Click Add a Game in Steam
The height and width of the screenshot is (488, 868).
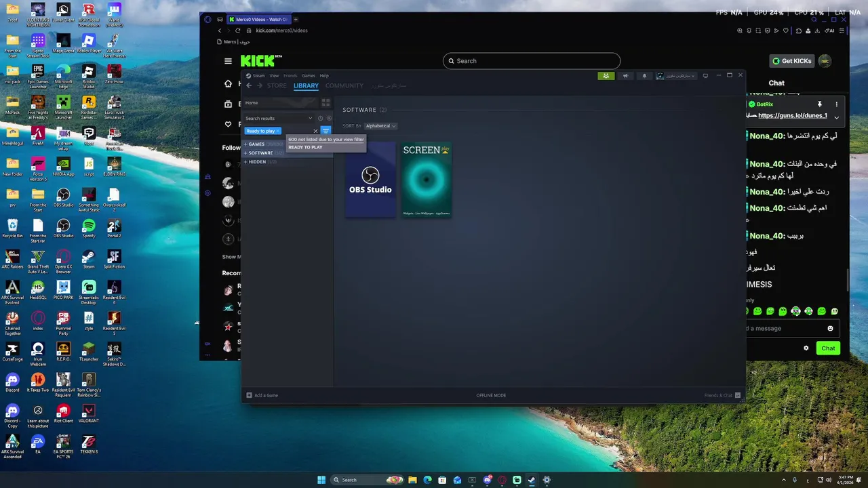point(262,395)
